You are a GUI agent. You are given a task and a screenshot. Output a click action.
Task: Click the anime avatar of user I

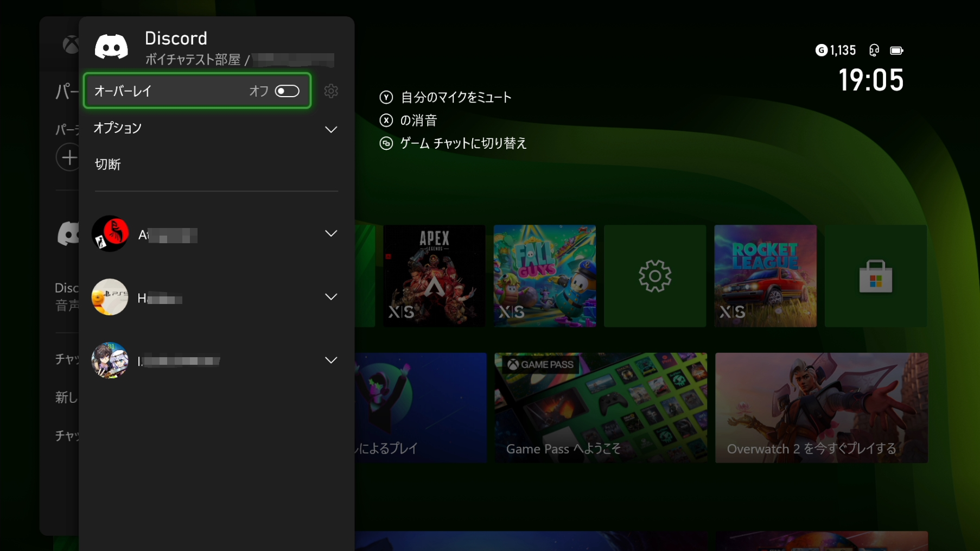110,360
